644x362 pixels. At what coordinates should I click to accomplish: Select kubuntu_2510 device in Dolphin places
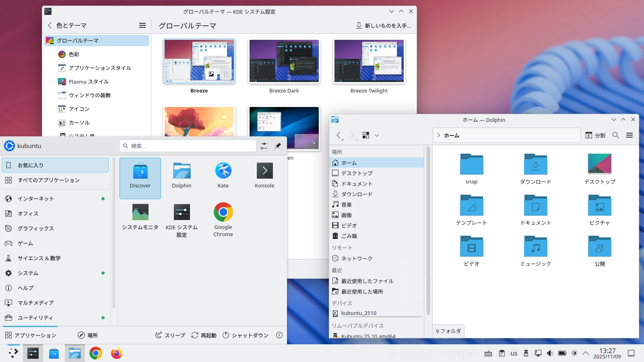(x=377, y=313)
